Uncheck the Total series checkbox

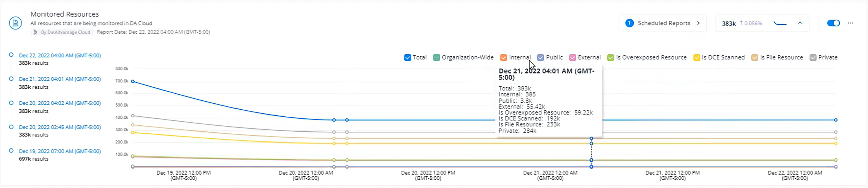pos(407,58)
